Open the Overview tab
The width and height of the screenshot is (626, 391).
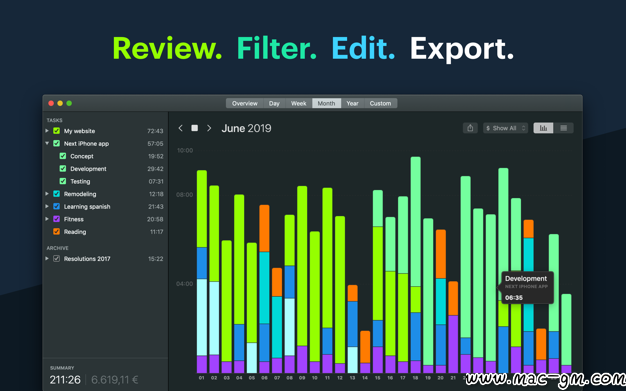[x=244, y=103]
